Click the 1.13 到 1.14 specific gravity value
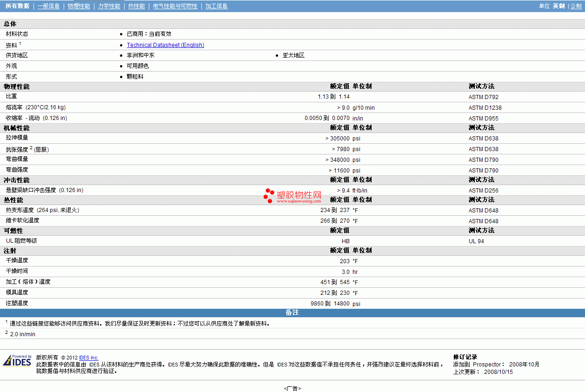Viewport: 585px width, 392px height. pos(333,97)
